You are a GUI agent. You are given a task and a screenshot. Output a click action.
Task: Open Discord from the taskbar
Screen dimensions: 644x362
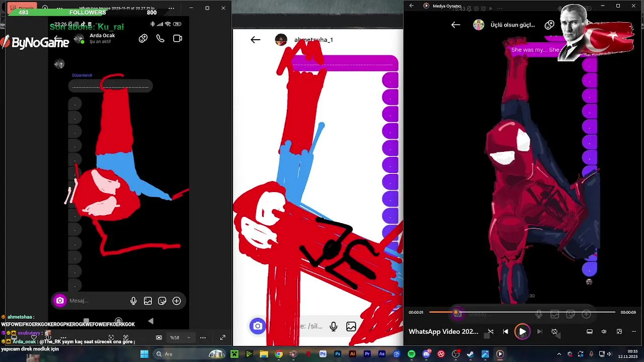(x=426, y=354)
